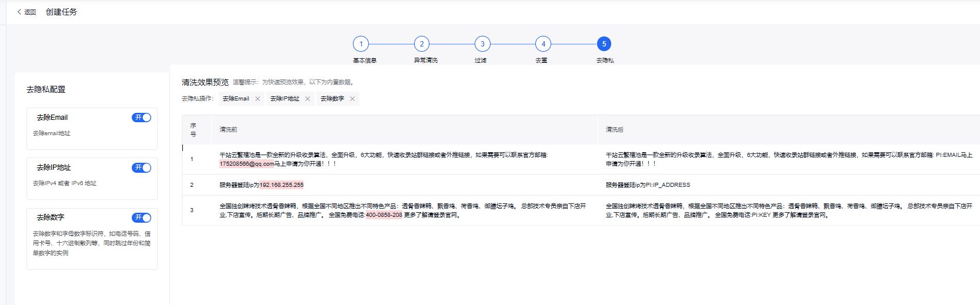This screenshot has width=980, height=305.
Task: Select step 5 去隐私 circle
Action: point(604,44)
